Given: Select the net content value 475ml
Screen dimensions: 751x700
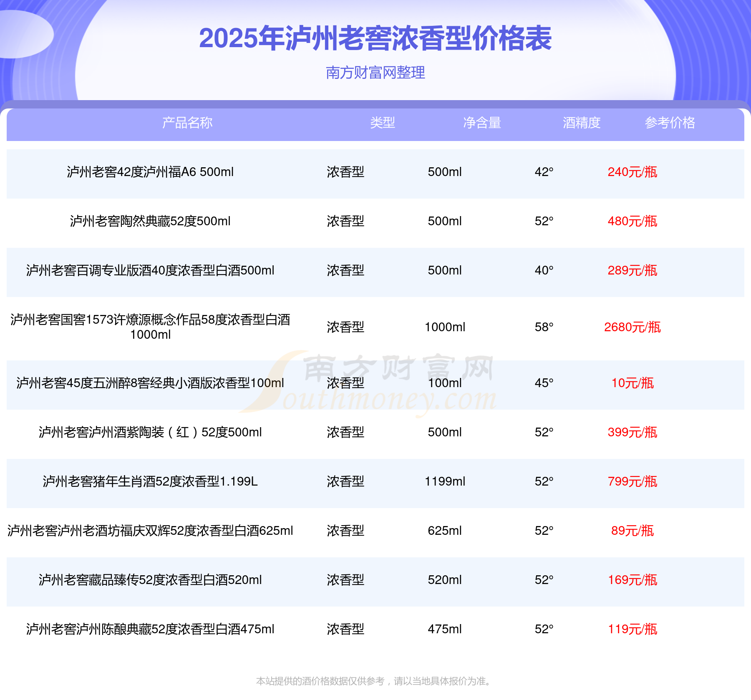Looking at the screenshot, I should (445, 629).
